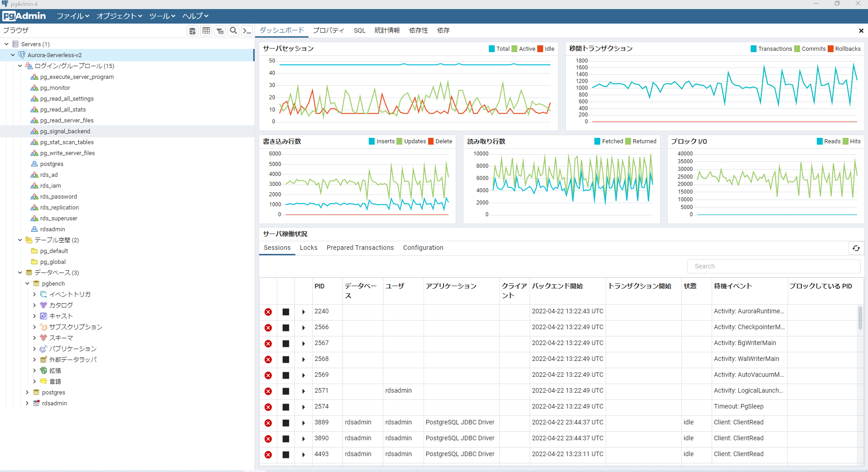The image size is (868, 472).
Task: Click the rdsadmin database icon
Action: click(x=36, y=404)
